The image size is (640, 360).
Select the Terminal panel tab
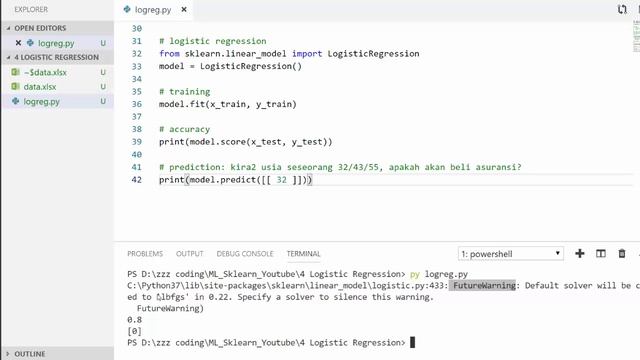click(x=303, y=254)
